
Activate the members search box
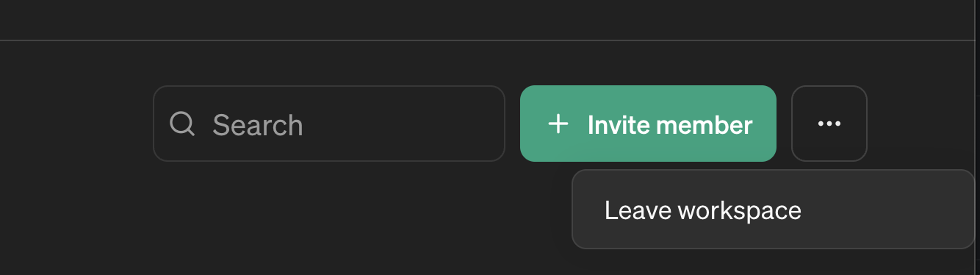329,124
